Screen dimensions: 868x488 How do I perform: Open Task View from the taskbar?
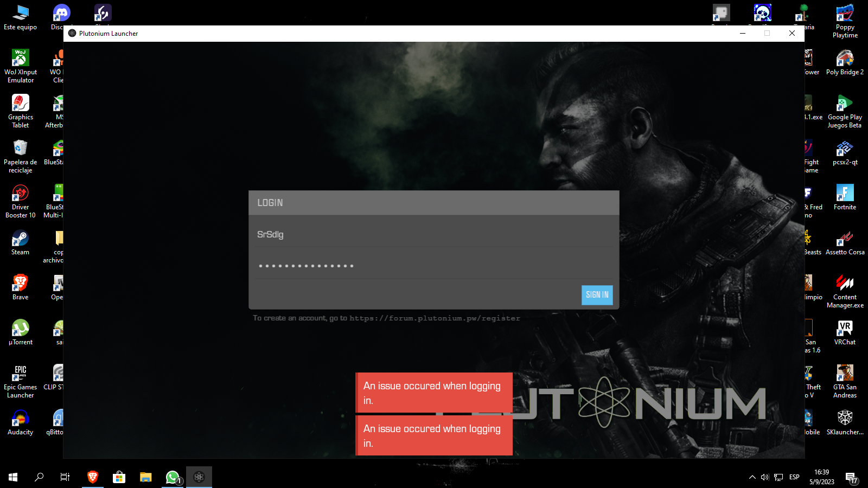tap(65, 477)
